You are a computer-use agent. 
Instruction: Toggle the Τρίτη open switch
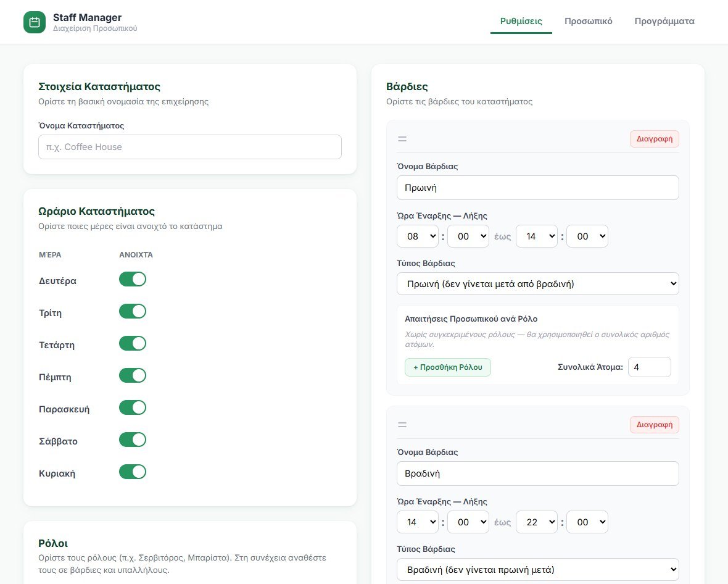coord(132,311)
